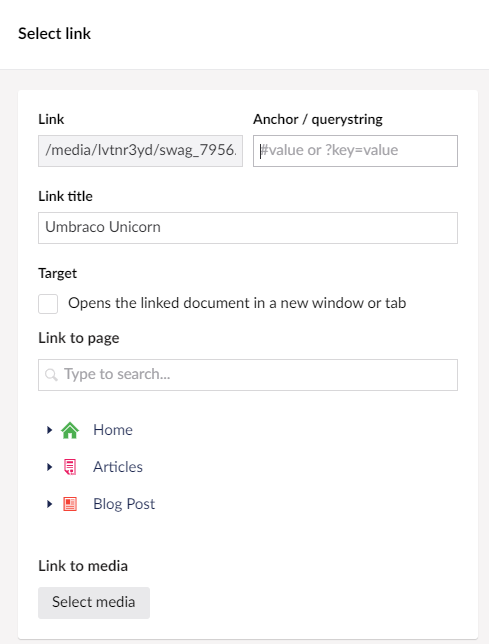Open the Select media button
Image resolution: width=489 pixels, height=644 pixels.
pos(94,603)
